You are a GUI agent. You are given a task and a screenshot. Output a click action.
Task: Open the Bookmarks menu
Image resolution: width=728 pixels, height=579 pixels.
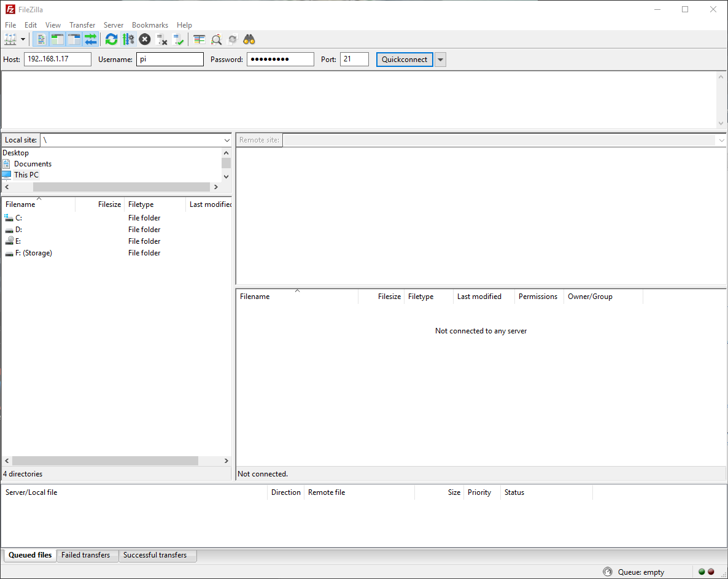[150, 25]
